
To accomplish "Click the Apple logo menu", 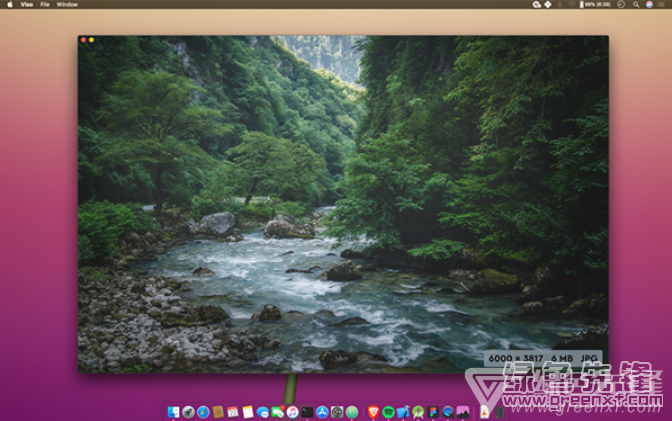I will (x=10, y=4).
